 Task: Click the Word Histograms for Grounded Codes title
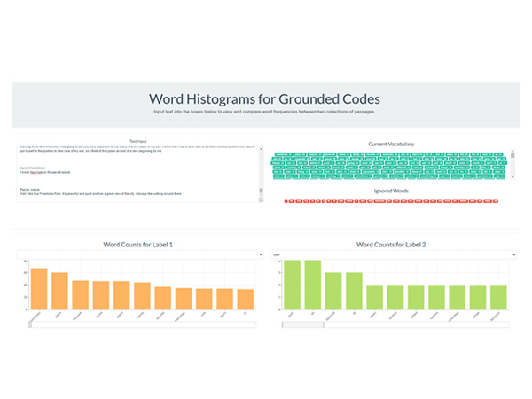pyautogui.click(x=266, y=98)
